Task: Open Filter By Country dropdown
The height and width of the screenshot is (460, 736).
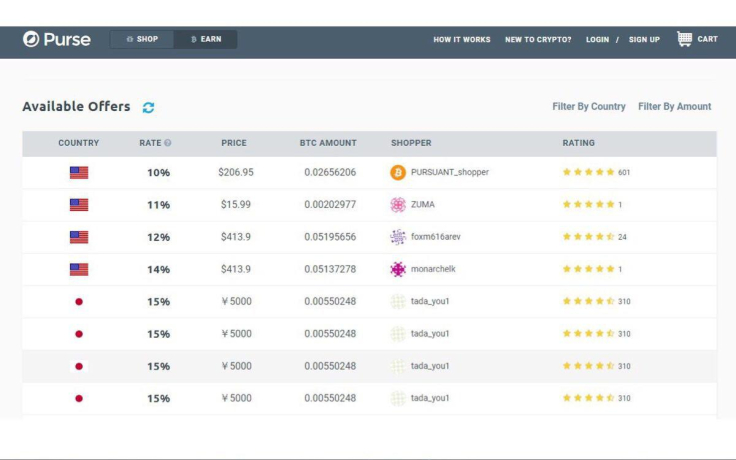Action: pyautogui.click(x=589, y=107)
